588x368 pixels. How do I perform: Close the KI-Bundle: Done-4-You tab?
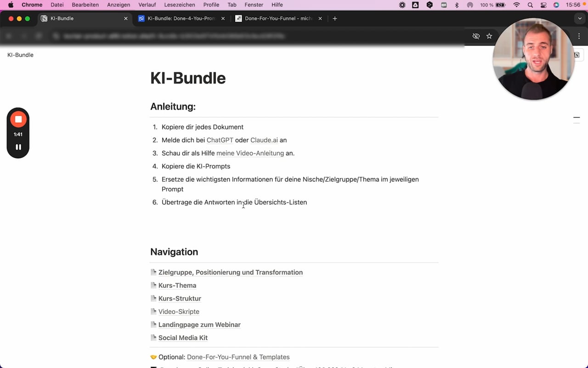coord(223,18)
